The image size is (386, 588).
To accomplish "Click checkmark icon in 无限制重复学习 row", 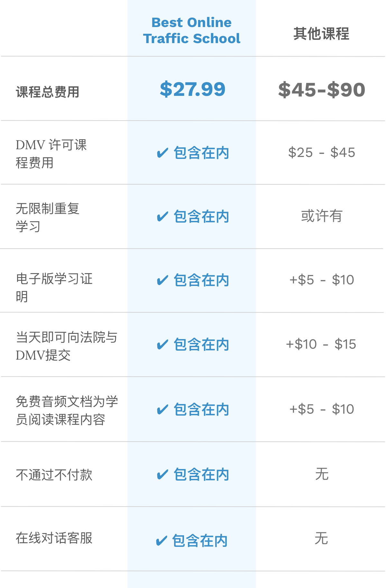I will pos(162,216).
